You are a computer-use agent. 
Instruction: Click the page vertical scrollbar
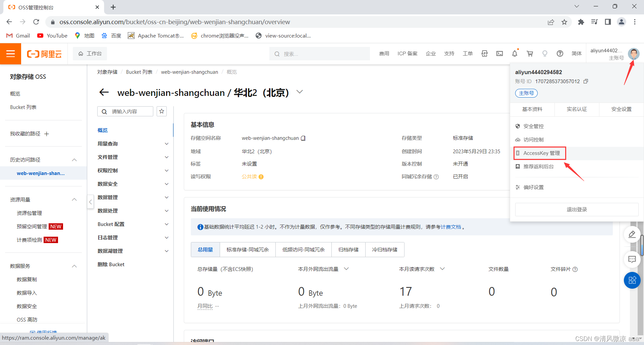pos(642,245)
